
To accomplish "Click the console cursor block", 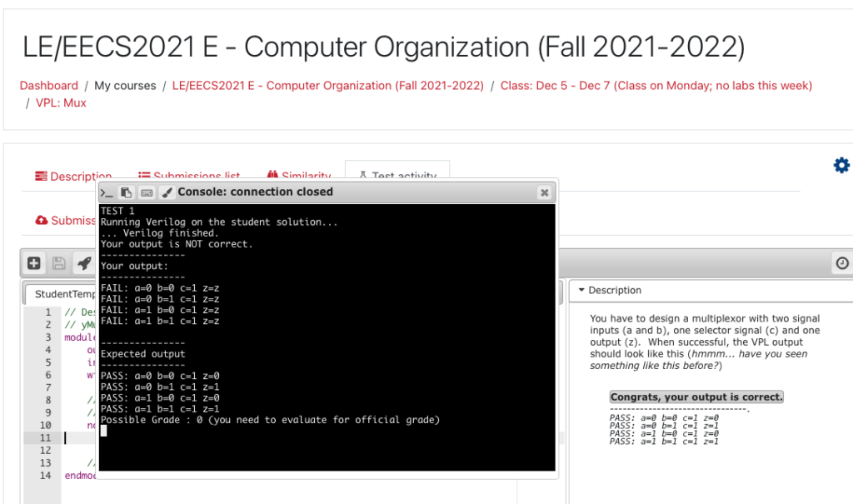I will click(x=104, y=431).
